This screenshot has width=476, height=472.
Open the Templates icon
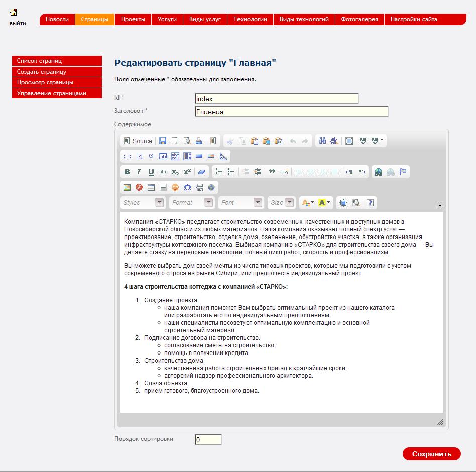[x=213, y=141]
